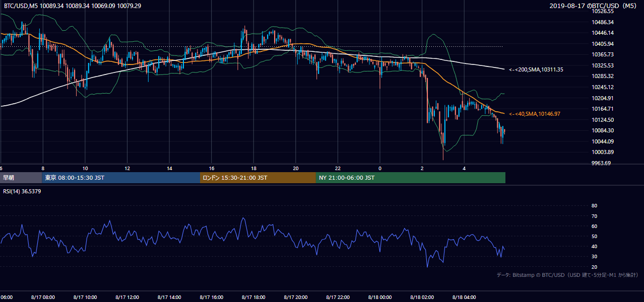Click price axis label 10044.09
The image size is (644, 302).
tap(603, 141)
